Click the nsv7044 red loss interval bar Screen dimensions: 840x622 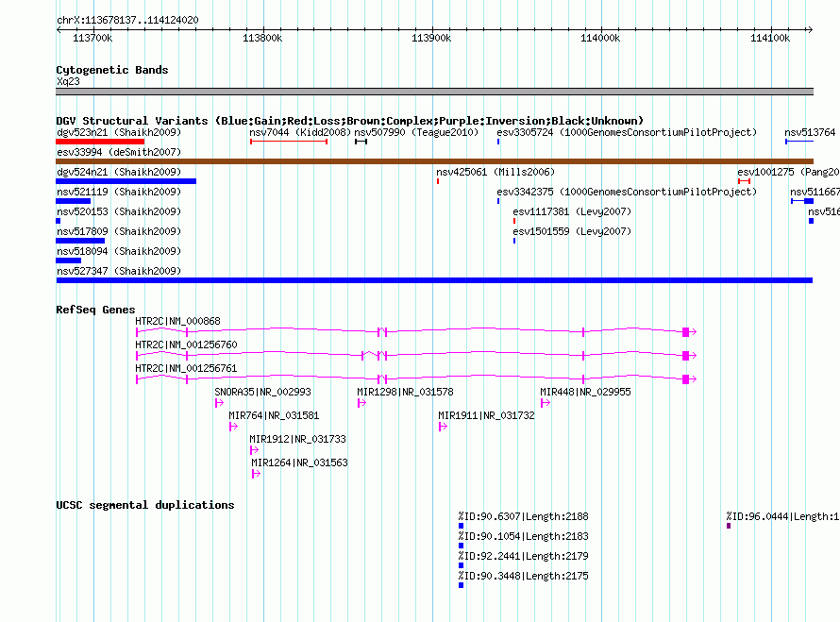point(289,142)
